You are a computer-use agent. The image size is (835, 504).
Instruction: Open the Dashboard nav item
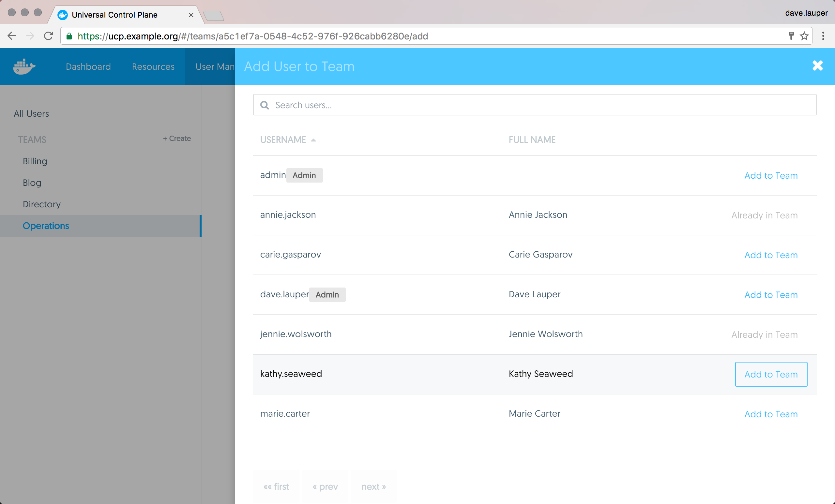[88, 67]
